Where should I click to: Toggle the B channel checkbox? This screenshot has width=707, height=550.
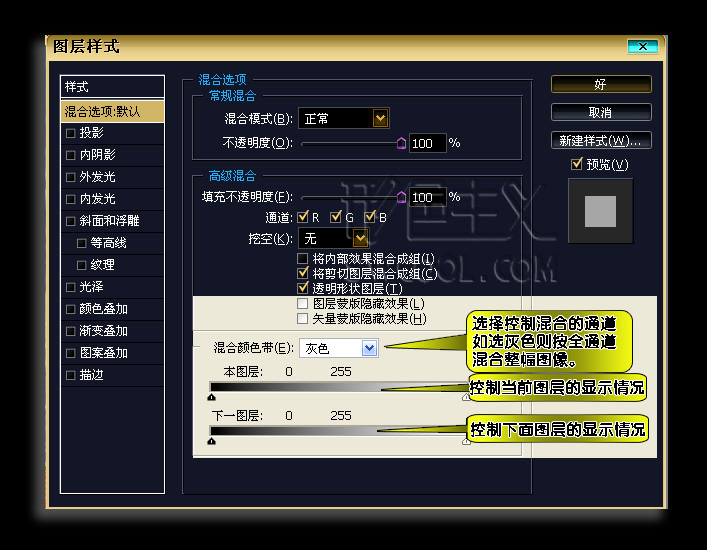[x=370, y=217]
